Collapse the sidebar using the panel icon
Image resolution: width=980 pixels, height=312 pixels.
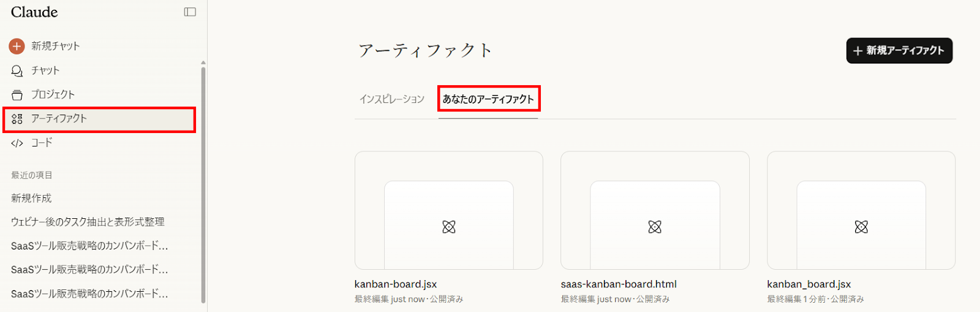coord(190,12)
